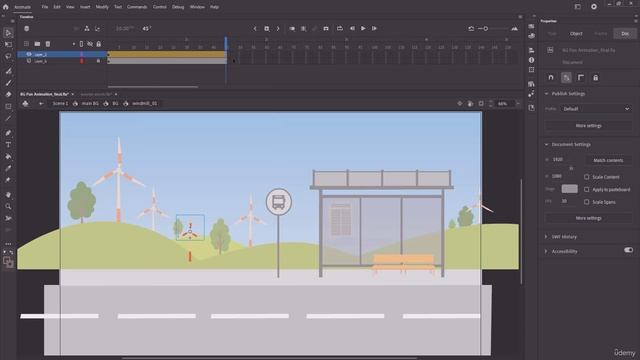Play the timeline animation
The width and height of the screenshot is (640, 360).
363,29
